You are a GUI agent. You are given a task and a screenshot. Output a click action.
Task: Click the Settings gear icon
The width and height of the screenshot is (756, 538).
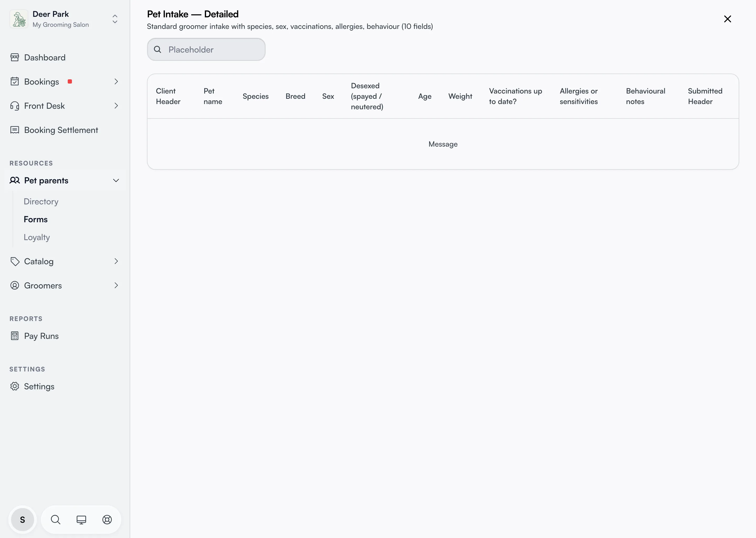[14, 386]
